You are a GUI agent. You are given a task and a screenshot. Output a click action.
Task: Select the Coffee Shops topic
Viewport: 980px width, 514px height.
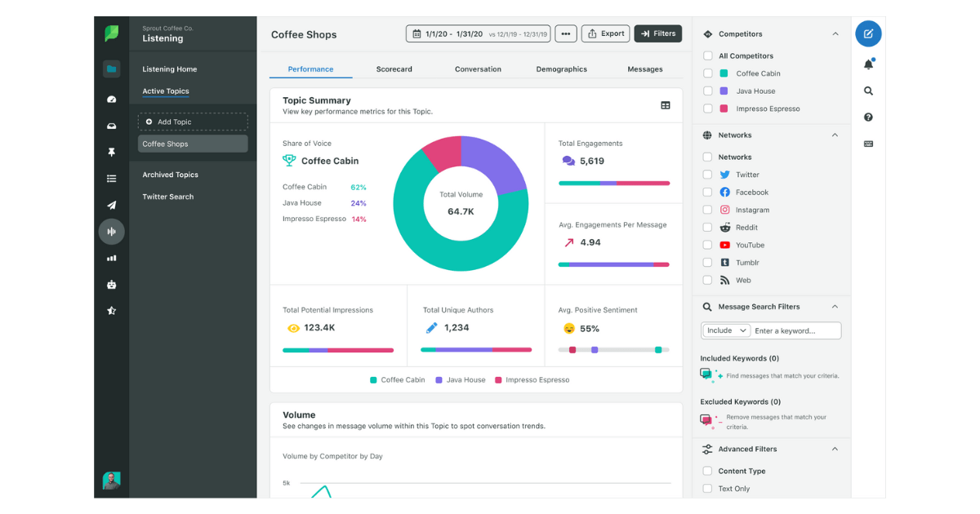tap(193, 144)
